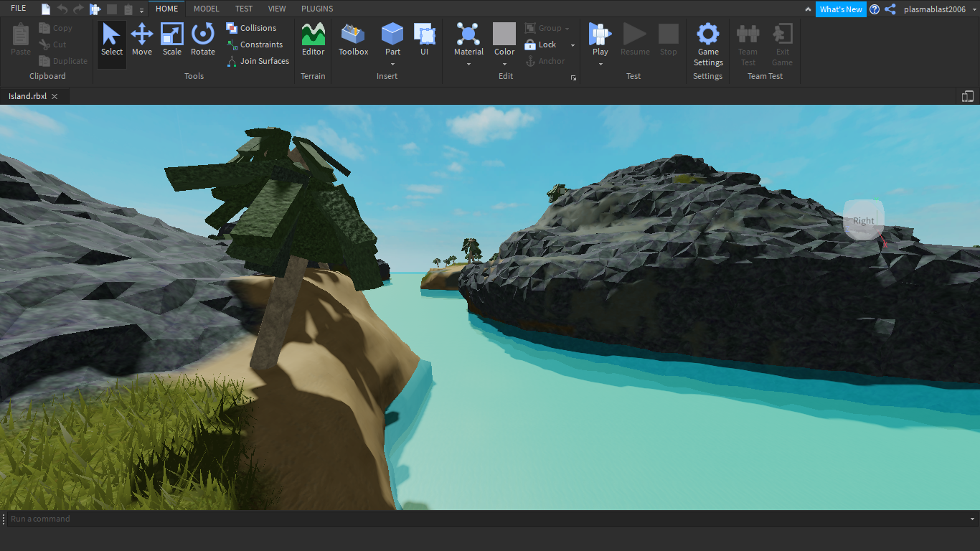Click the Lock tool button
The width and height of the screenshot is (980, 551).
pos(541,44)
